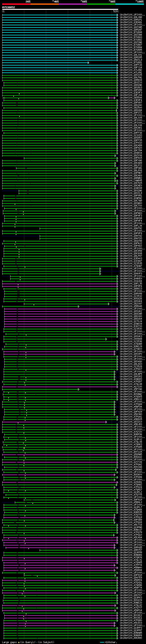Screen dimensions: 146x644
Task: Select hit label UniRef100_Q9FGT2
Action: 131,113
